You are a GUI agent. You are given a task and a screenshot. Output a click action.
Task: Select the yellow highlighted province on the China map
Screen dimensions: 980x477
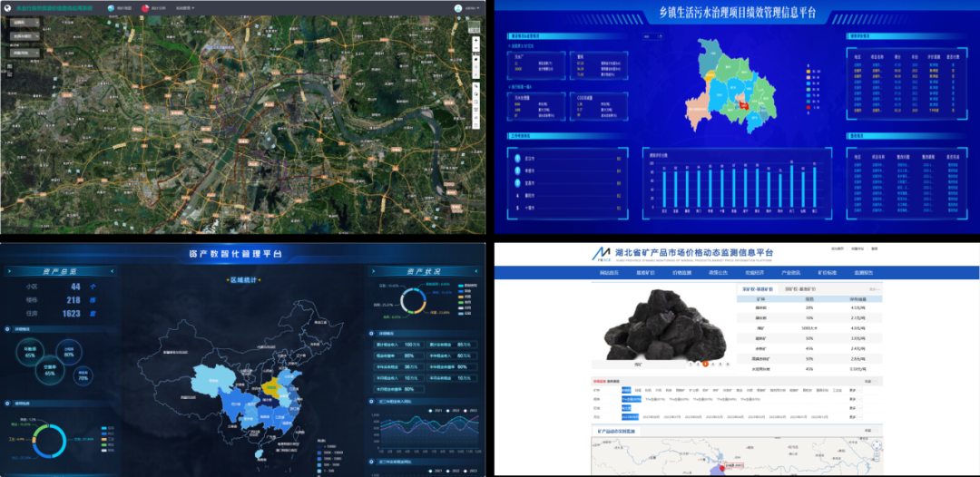pos(269,386)
